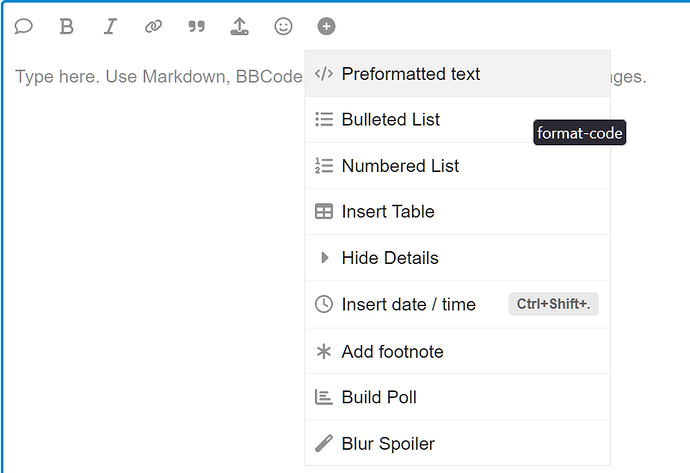Open the emoji picker smiley icon
This screenshot has width=690, height=473.
[283, 26]
